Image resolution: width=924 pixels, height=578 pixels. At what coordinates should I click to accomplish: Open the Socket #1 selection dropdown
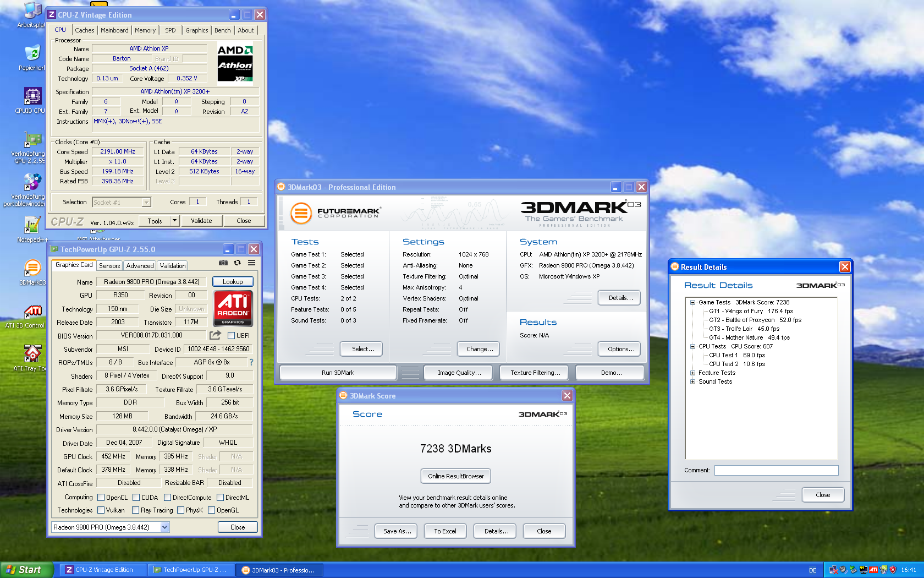(146, 203)
